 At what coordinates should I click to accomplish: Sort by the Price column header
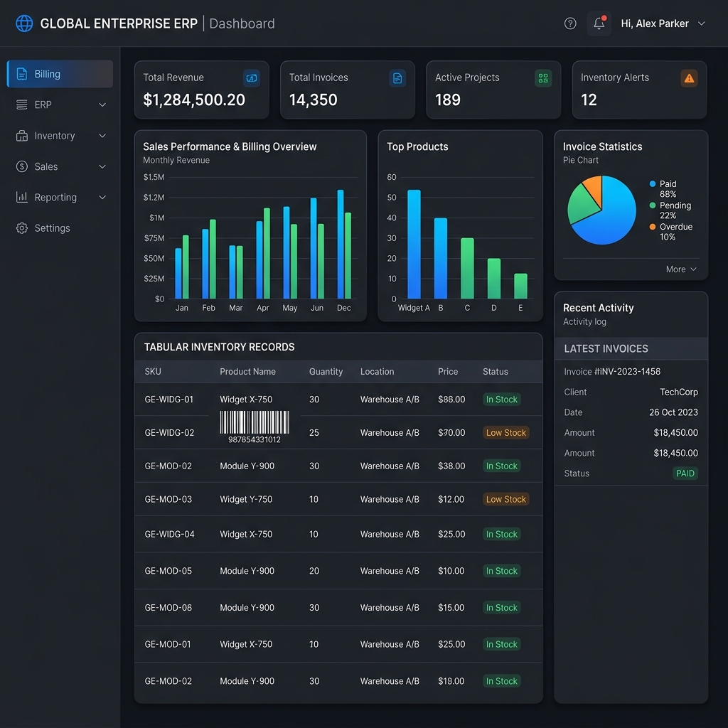coord(448,371)
